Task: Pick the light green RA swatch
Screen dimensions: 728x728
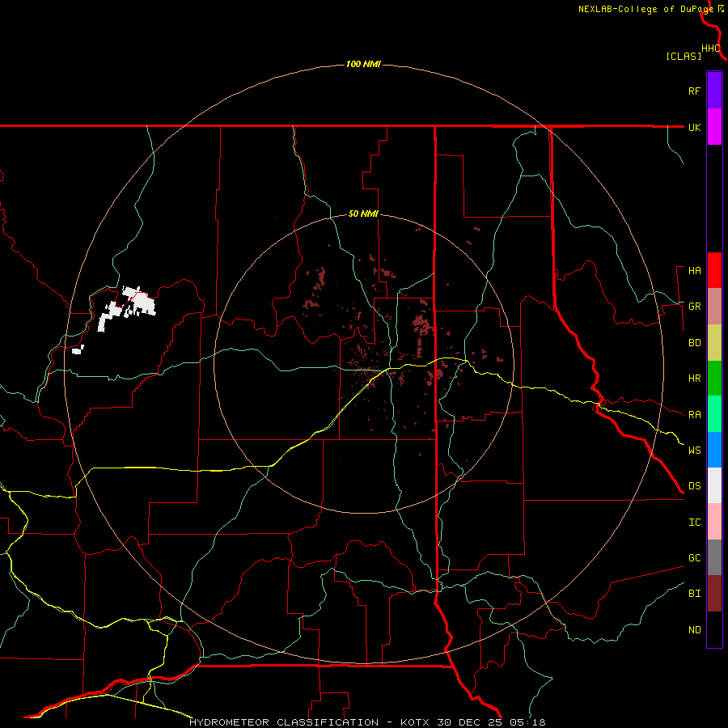Action: [x=714, y=414]
